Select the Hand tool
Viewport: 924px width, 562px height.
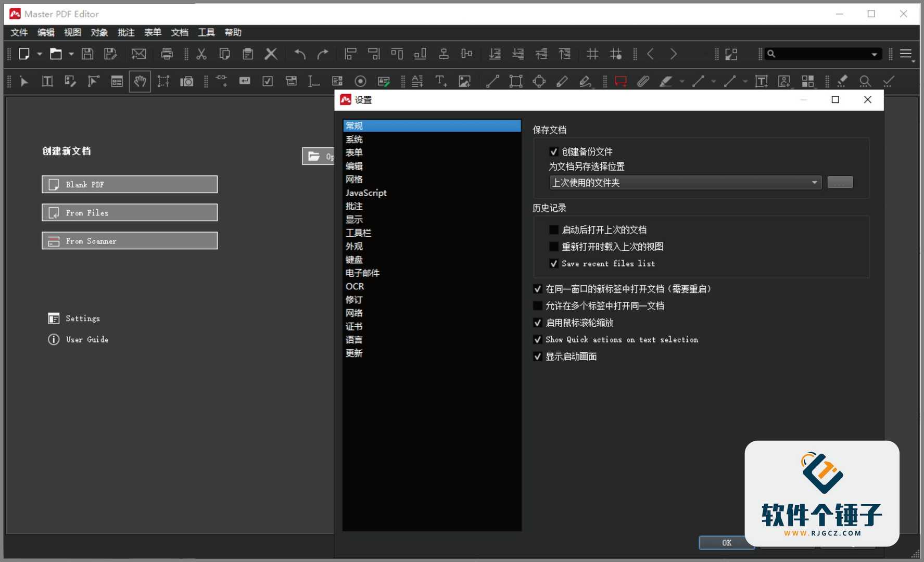tap(140, 81)
